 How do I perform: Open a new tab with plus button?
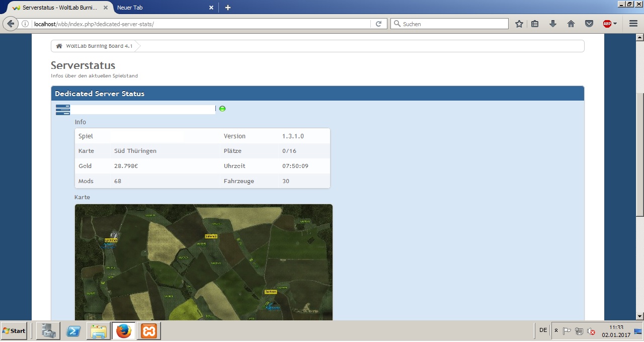[x=228, y=8]
